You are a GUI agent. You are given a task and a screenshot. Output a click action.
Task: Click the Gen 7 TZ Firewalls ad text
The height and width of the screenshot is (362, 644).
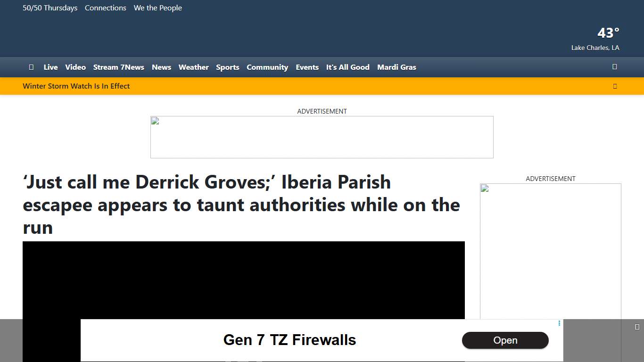tap(289, 339)
